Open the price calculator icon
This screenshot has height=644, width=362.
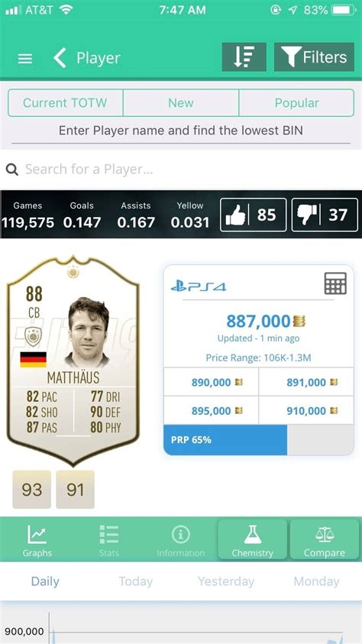pyautogui.click(x=335, y=283)
